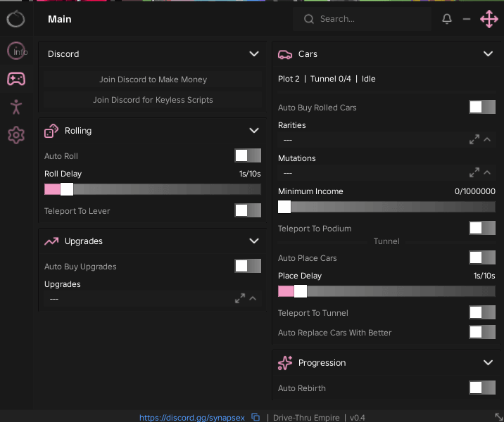Click the Drive-Thru Empire label

click(306, 418)
